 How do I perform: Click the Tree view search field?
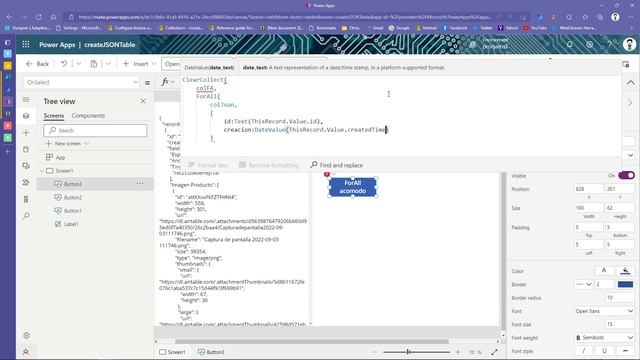pyautogui.click(x=95, y=130)
